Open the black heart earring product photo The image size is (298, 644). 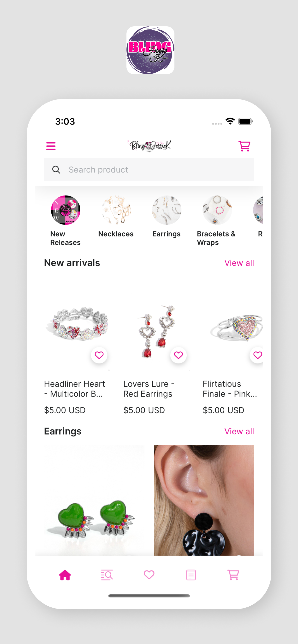tap(204, 500)
